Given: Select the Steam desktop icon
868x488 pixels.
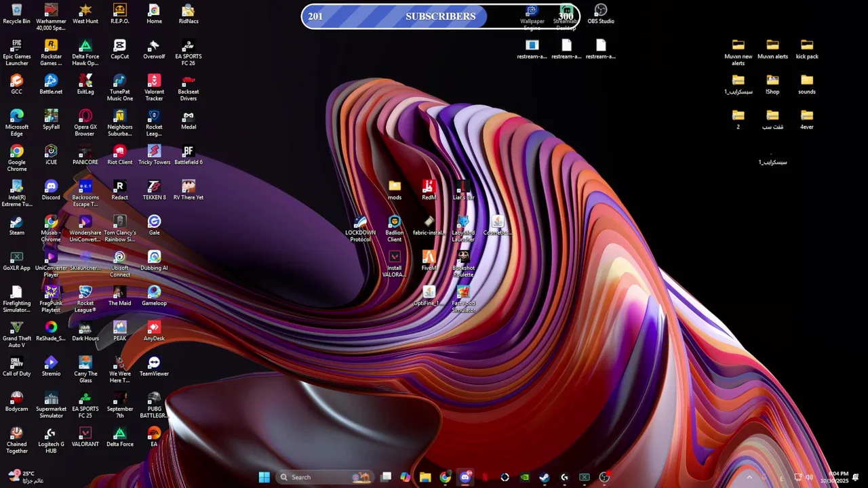Looking at the screenshot, I should coord(17,225).
